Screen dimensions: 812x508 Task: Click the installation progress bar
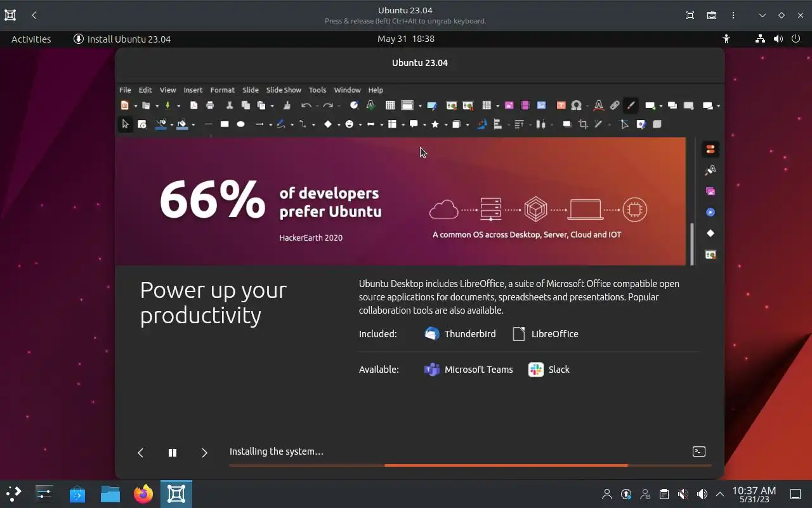click(x=470, y=465)
